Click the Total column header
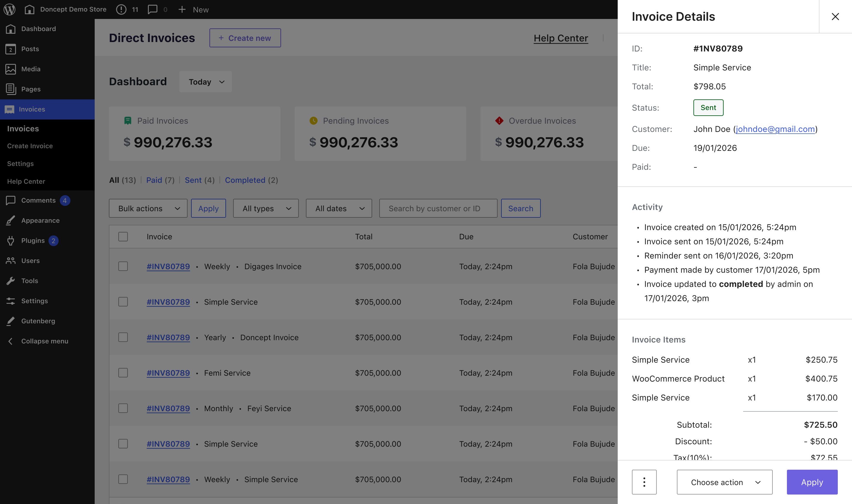Image resolution: width=852 pixels, height=504 pixels. point(364,237)
